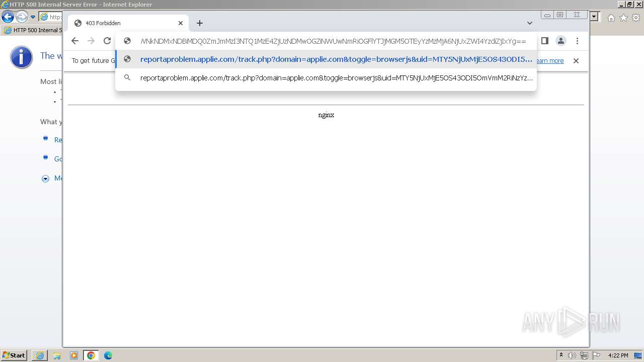
Task: Dismiss the Chrome update infobar
Action: 576,61
